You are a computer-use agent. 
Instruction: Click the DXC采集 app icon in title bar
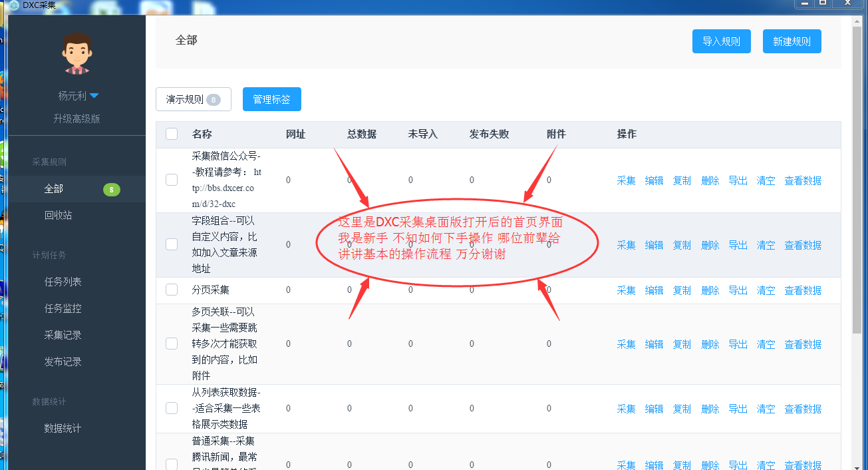[x=14, y=5]
